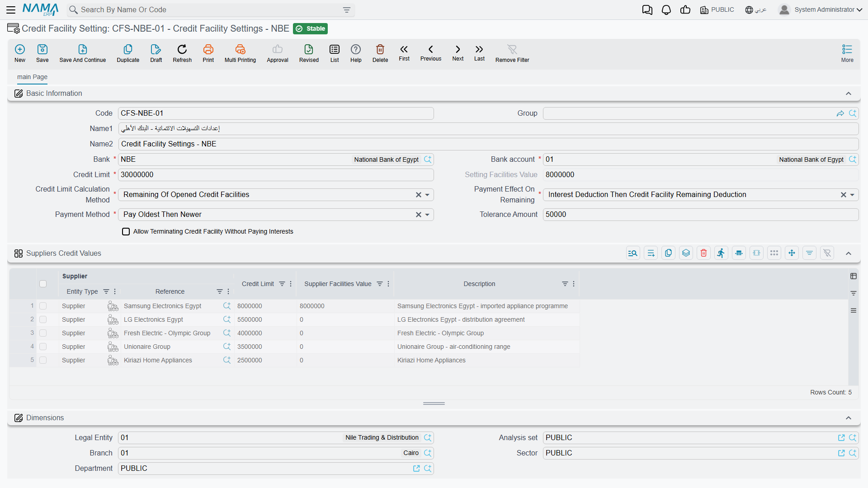Open Description column options menu
Screen dimensions: 868x488
pos(574,284)
